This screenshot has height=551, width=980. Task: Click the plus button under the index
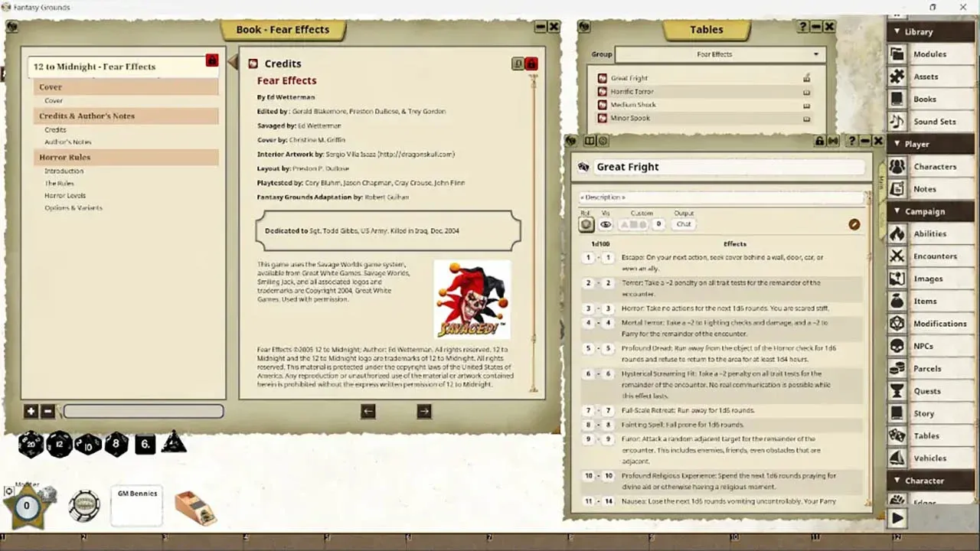coord(31,412)
